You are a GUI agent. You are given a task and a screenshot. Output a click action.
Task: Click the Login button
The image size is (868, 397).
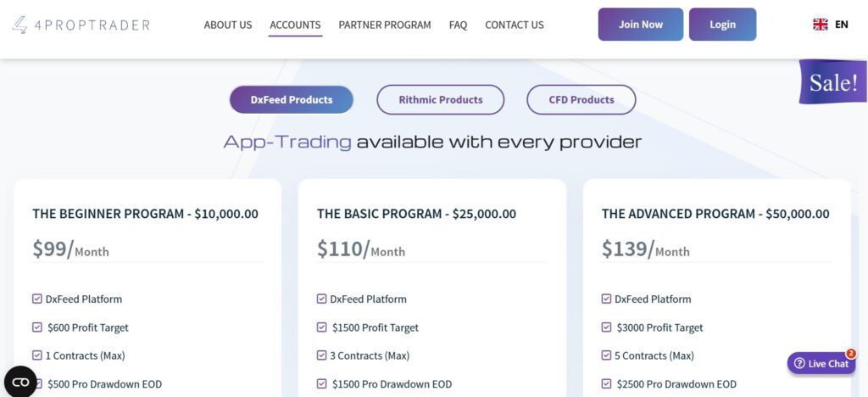[722, 25]
